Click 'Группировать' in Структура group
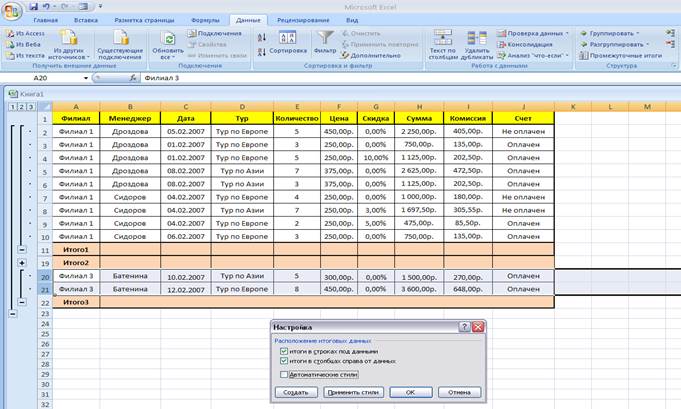The image size is (681, 409). tap(609, 33)
